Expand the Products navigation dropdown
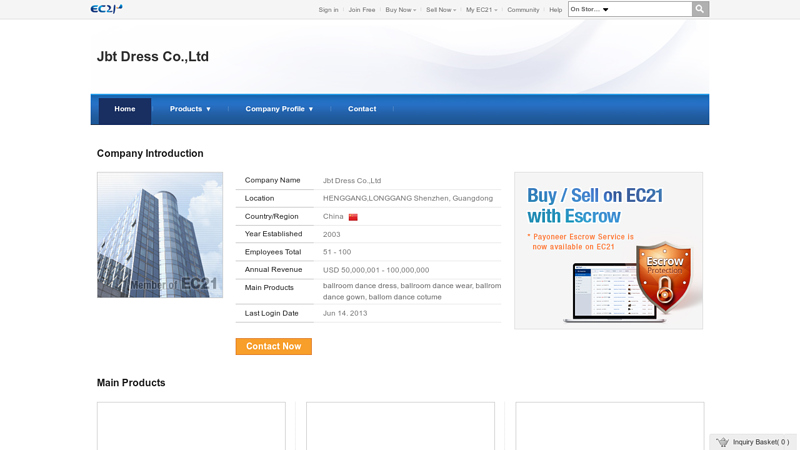 (190, 109)
